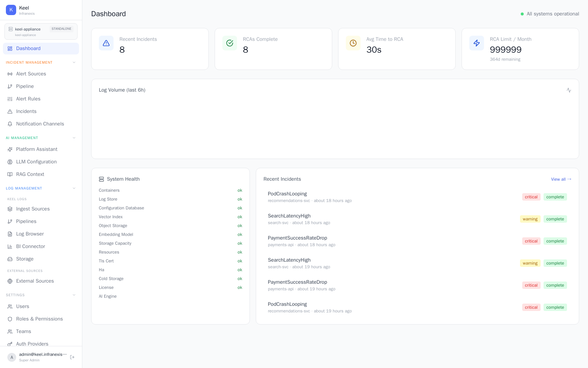Click complete badge on PaymentSuccessRateDrop 18 hours row
Viewport: 588px width, 368px height.
click(x=555, y=241)
